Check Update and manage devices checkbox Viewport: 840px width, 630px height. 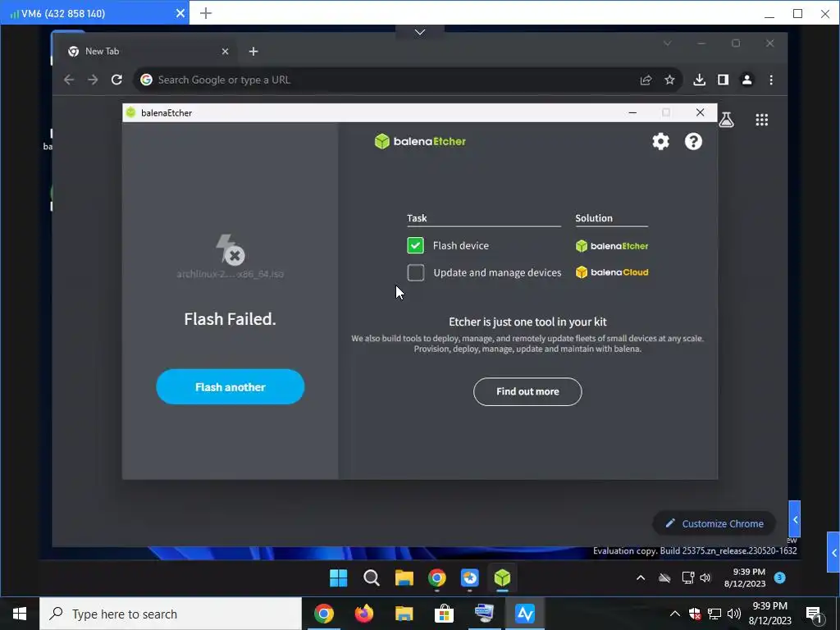click(x=416, y=272)
